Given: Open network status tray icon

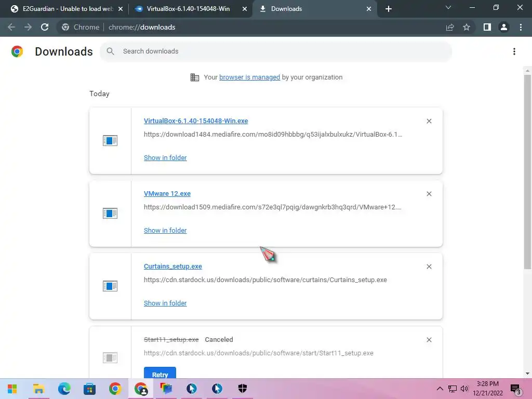Looking at the screenshot, I should (x=453, y=389).
